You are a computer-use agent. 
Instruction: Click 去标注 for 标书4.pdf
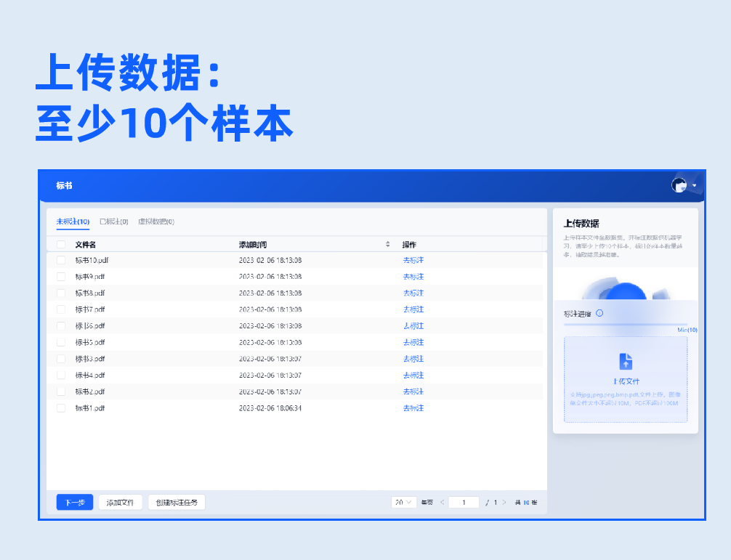413,375
